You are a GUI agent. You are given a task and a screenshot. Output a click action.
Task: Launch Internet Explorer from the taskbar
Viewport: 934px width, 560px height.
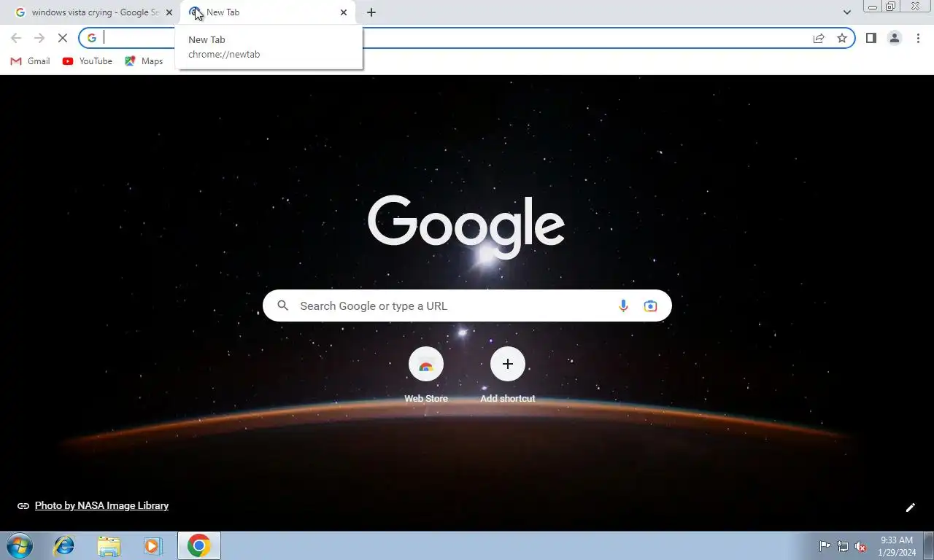click(64, 545)
